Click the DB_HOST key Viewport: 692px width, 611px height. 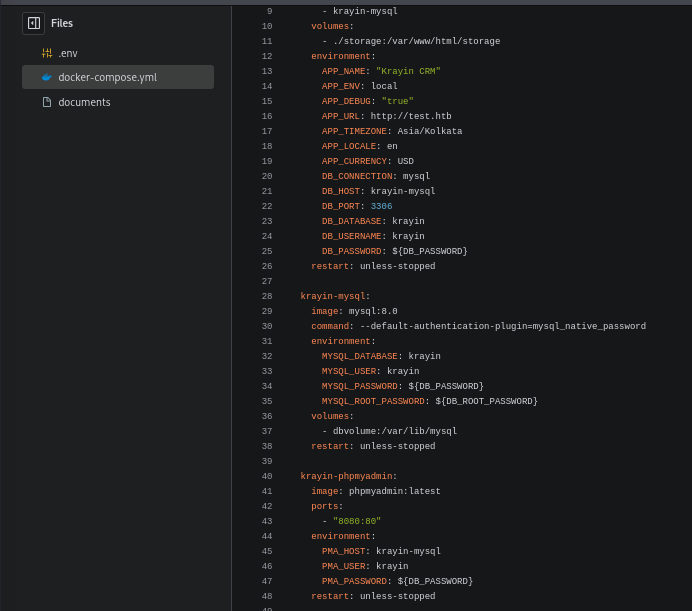(x=341, y=191)
